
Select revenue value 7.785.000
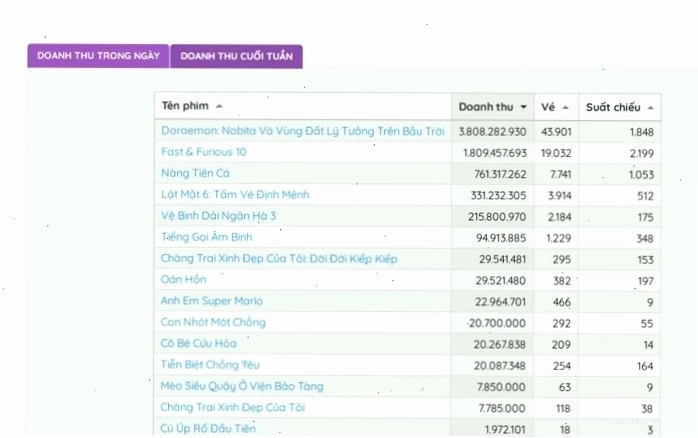pos(502,409)
